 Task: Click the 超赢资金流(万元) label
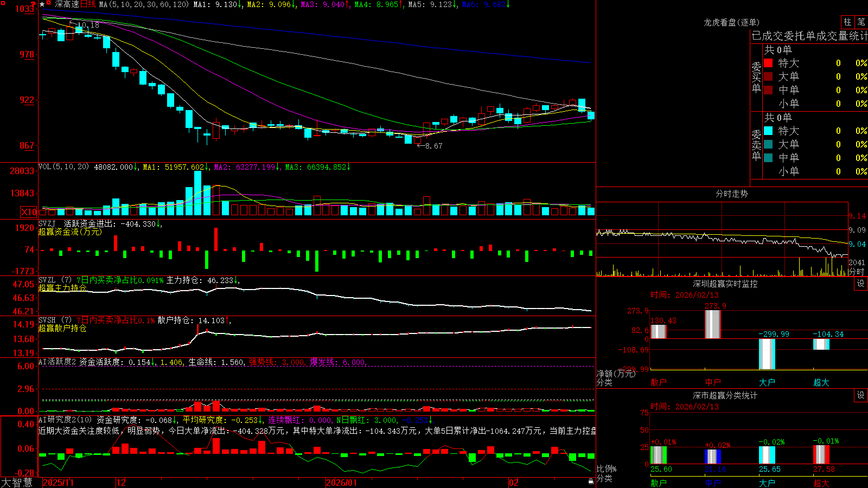tap(70, 232)
